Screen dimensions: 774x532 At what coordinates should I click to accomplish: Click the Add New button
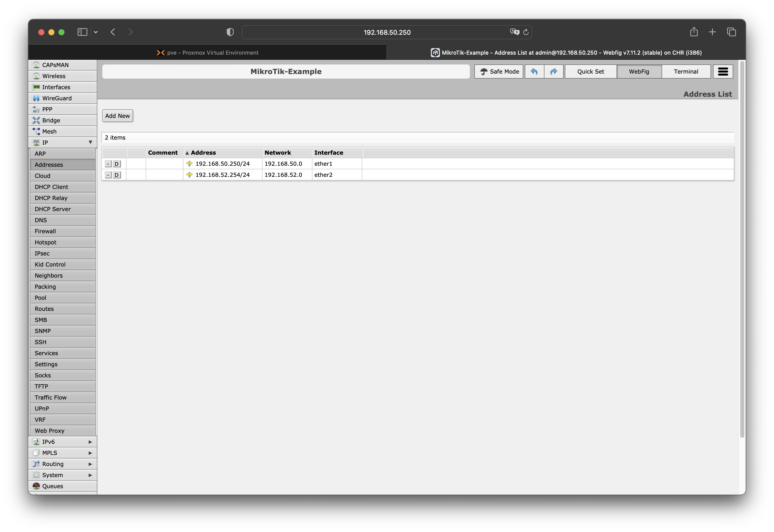(117, 116)
